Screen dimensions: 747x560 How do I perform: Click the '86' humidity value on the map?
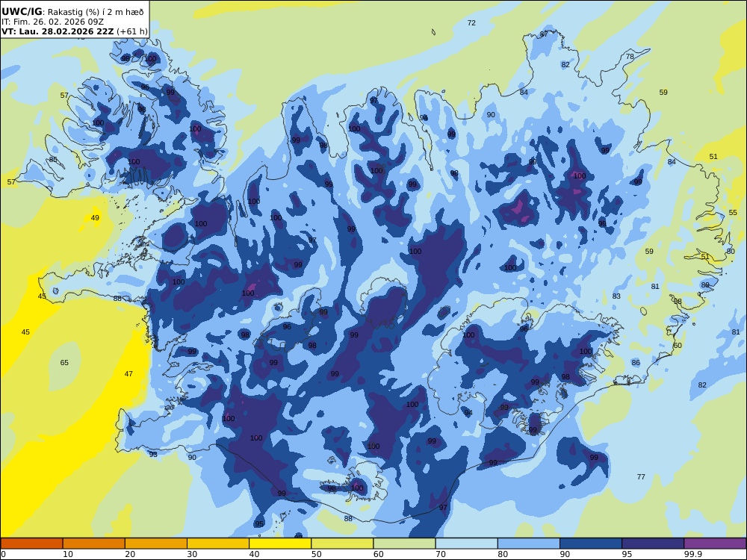click(636, 363)
